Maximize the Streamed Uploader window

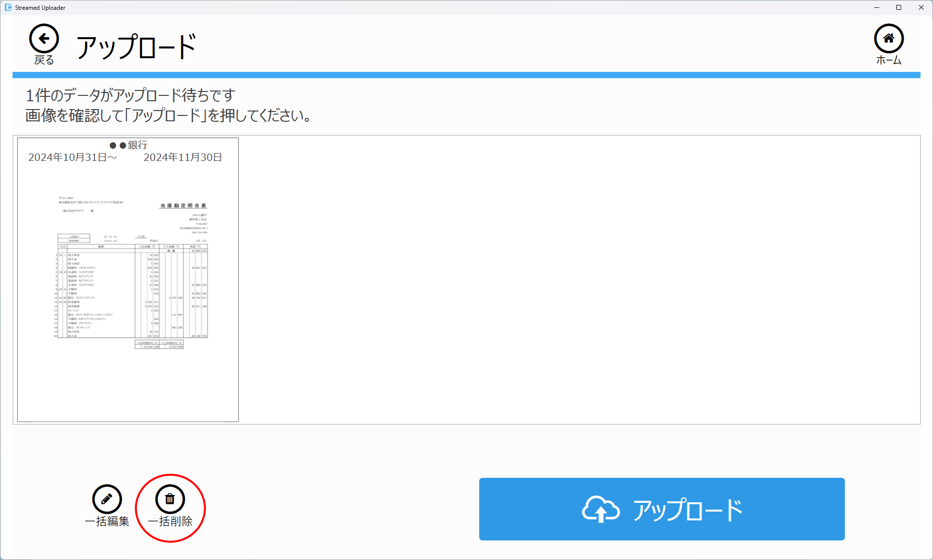pos(899,7)
